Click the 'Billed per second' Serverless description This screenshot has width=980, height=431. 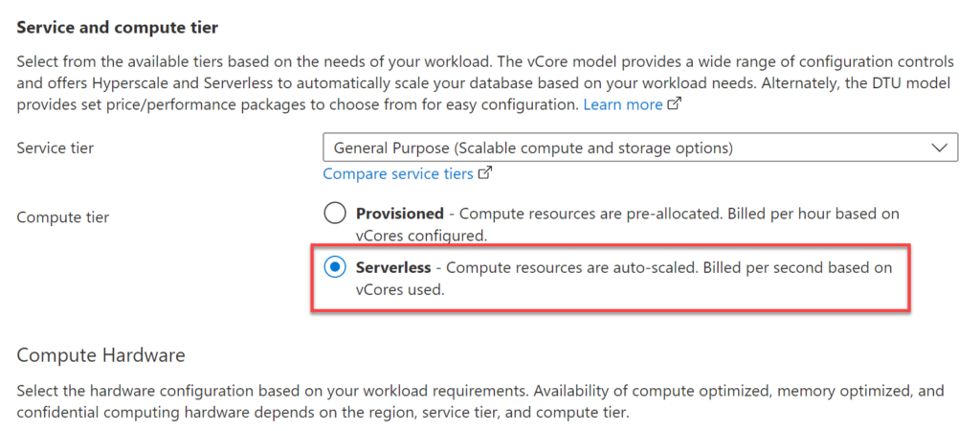click(670, 268)
